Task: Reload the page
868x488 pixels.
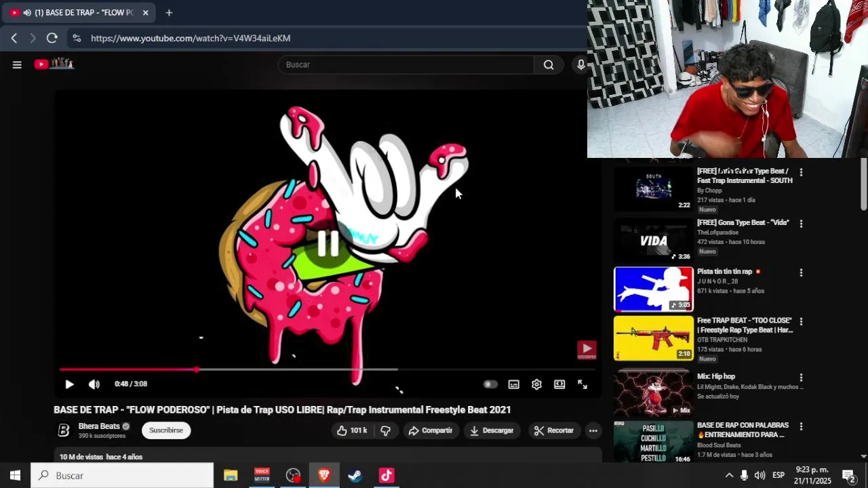Action: coord(52,39)
